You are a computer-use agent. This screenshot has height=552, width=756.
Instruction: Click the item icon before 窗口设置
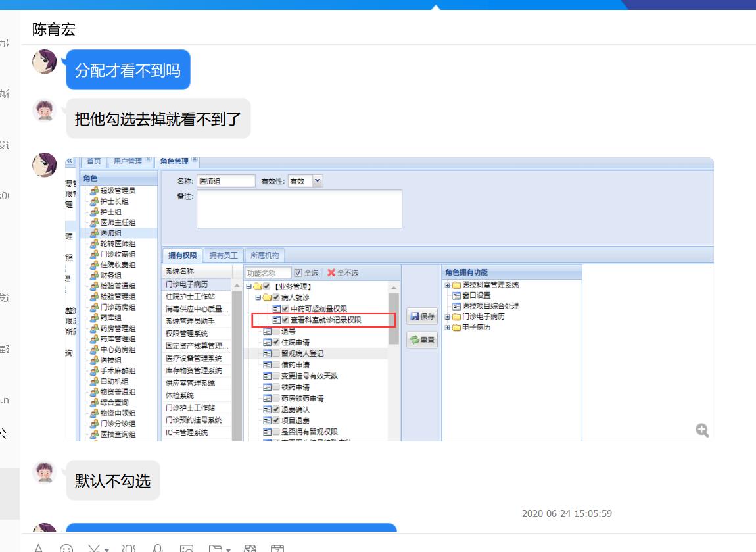pyautogui.click(x=456, y=295)
